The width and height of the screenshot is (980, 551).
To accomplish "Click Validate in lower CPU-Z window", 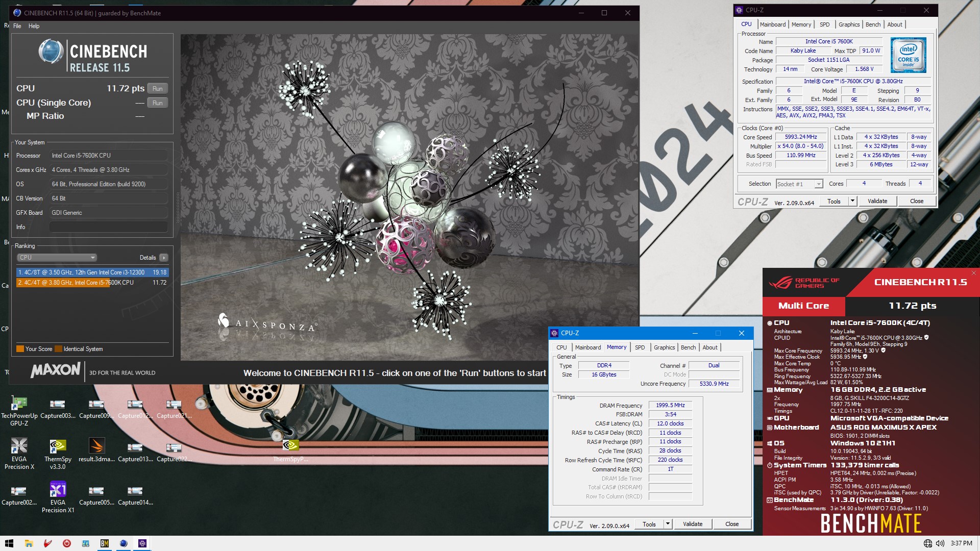I will click(693, 524).
